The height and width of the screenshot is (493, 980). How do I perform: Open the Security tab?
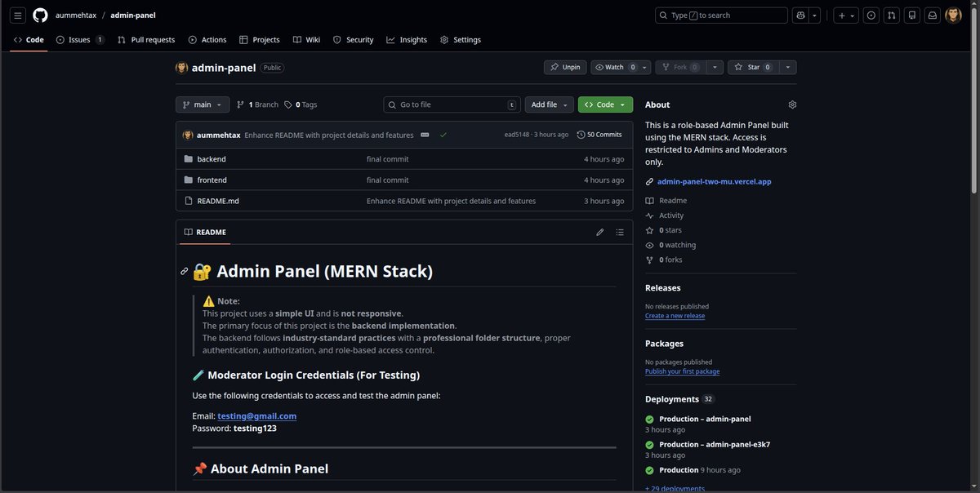click(x=353, y=39)
